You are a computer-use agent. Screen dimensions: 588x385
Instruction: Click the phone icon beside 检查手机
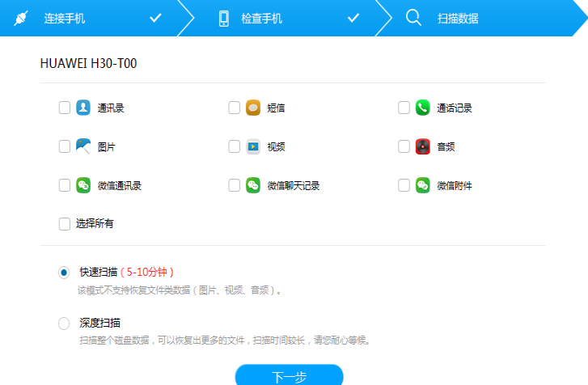tap(224, 19)
